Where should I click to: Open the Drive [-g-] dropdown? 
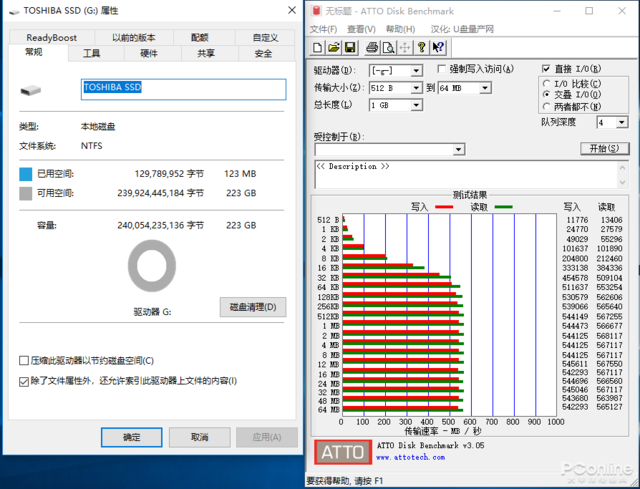(x=416, y=71)
